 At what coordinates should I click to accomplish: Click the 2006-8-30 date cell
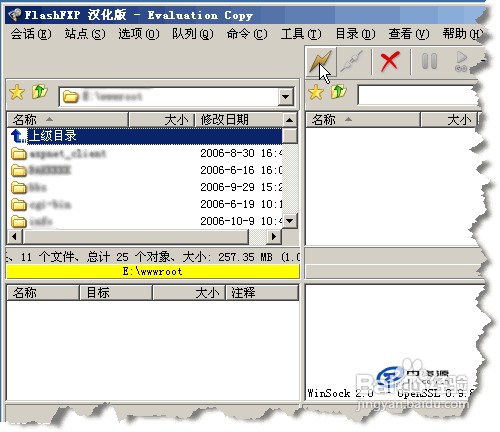pyautogui.click(x=241, y=153)
